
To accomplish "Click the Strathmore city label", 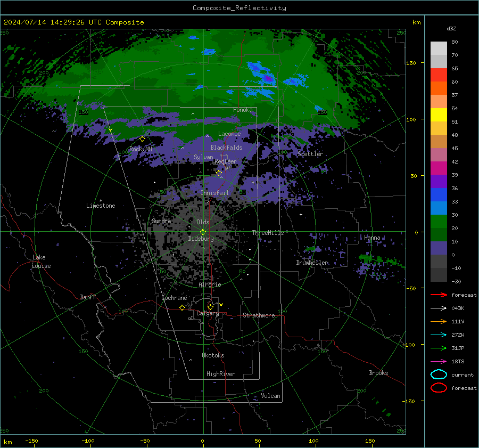I will [x=259, y=315].
